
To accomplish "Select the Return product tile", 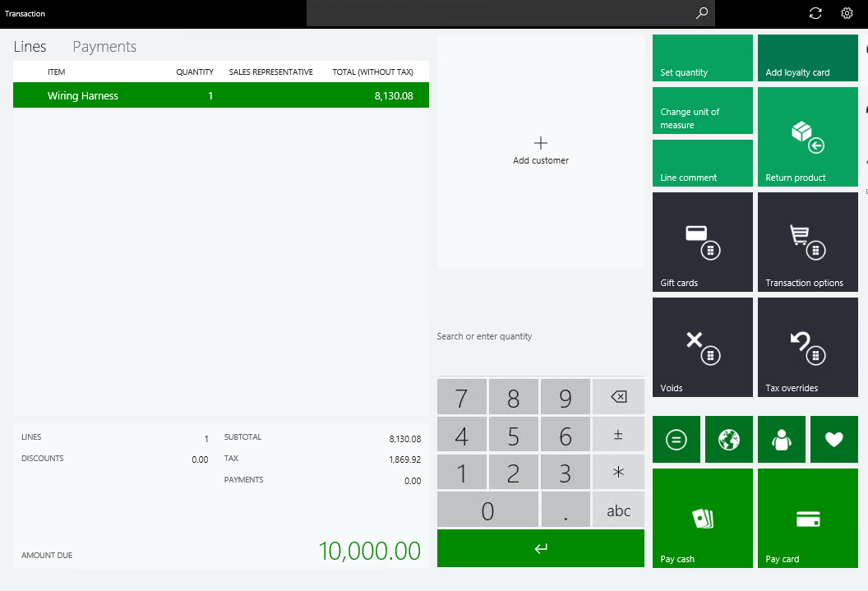I will (x=807, y=136).
